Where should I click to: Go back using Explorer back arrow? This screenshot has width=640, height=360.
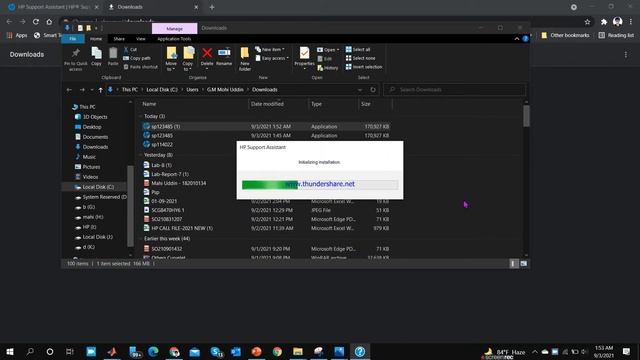coord(69,90)
